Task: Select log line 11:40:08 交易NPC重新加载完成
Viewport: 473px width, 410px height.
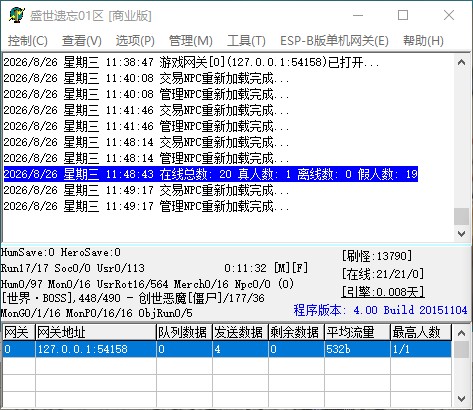Action: (x=146, y=78)
